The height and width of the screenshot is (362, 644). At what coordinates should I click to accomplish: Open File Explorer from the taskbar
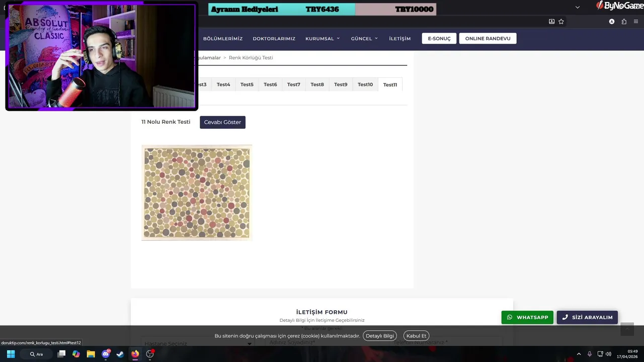click(x=91, y=354)
